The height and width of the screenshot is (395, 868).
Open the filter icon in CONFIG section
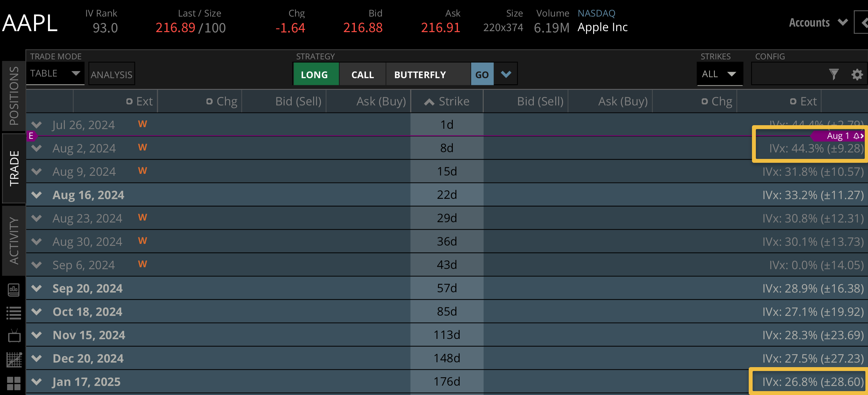tap(834, 74)
